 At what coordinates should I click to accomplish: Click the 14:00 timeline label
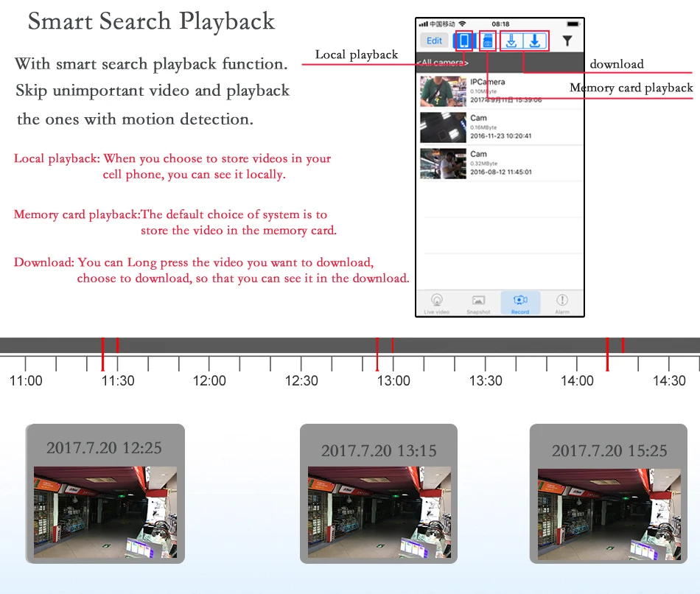pos(577,381)
